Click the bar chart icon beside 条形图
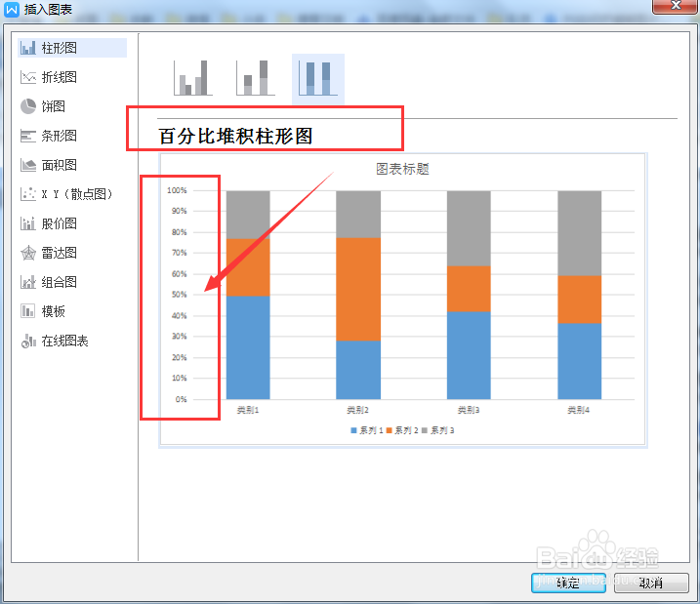This screenshot has height=604, width=700. 28,136
